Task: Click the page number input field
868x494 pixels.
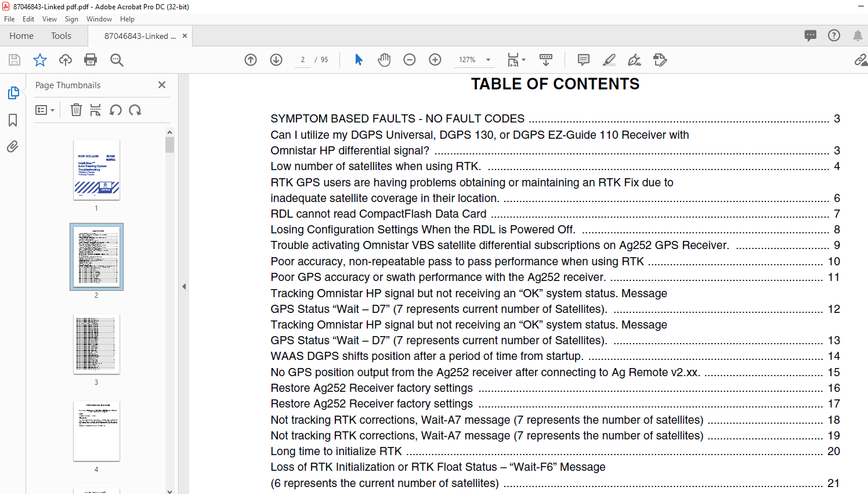Action: (x=303, y=60)
